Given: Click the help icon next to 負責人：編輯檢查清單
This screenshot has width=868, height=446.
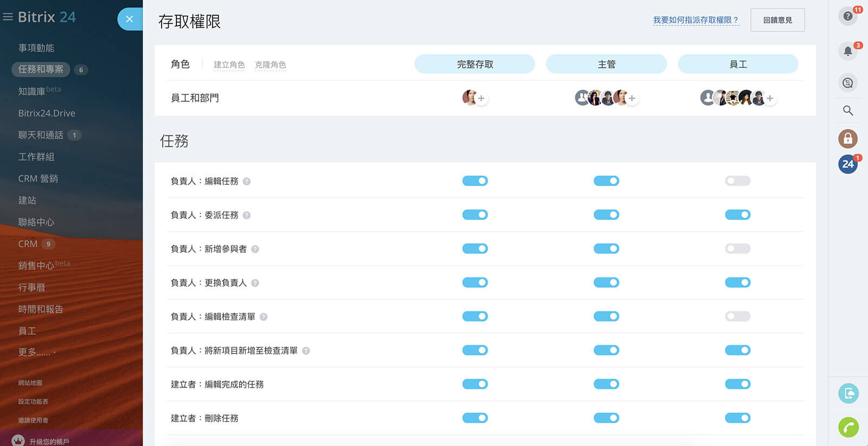Looking at the screenshot, I should 264,317.
